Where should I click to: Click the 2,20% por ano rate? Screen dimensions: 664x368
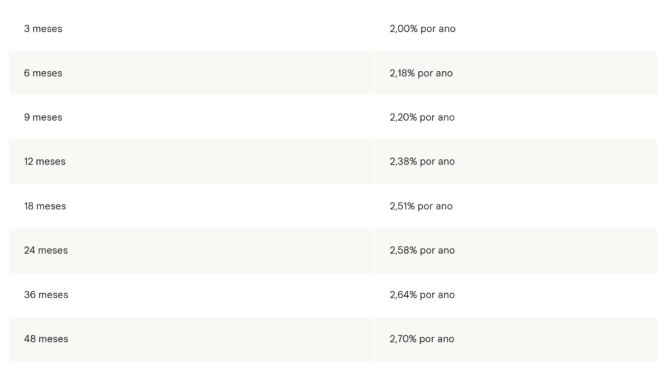pyautogui.click(x=422, y=117)
